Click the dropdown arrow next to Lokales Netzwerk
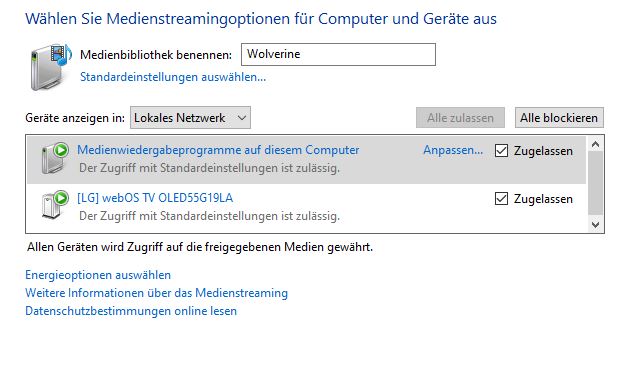This screenshot has width=638, height=369. tap(242, 118)
